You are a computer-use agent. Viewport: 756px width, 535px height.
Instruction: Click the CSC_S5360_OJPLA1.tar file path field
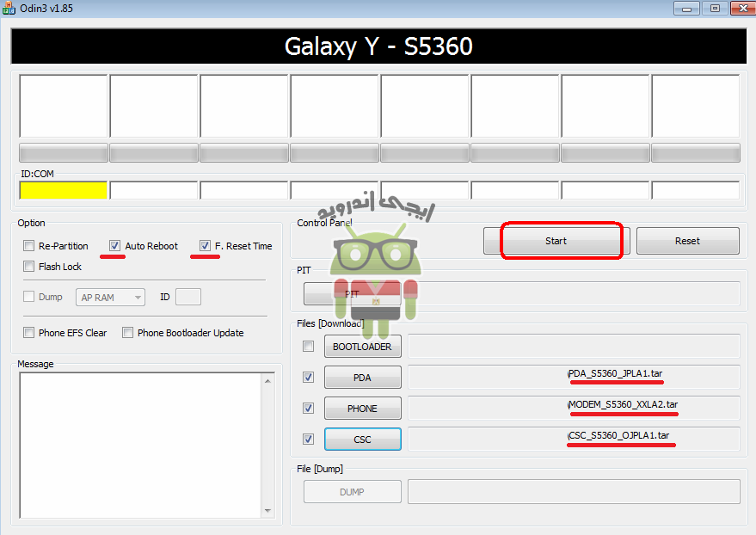574,439
